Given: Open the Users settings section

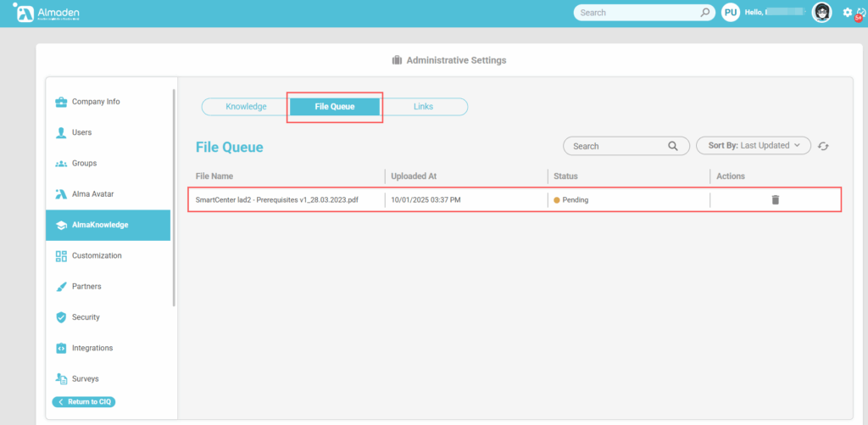Looking at the screenshot, I should pyautogui.click(x=81, y=132).
